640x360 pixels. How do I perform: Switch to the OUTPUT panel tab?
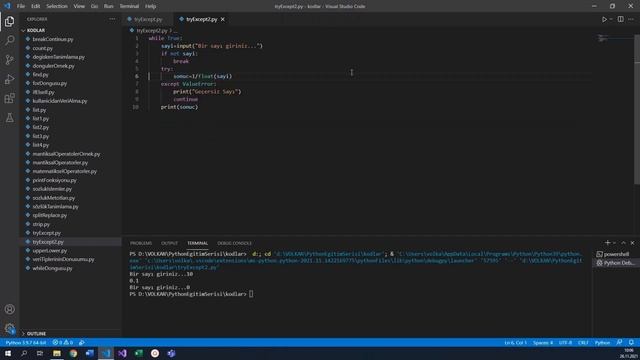(169, 243)
